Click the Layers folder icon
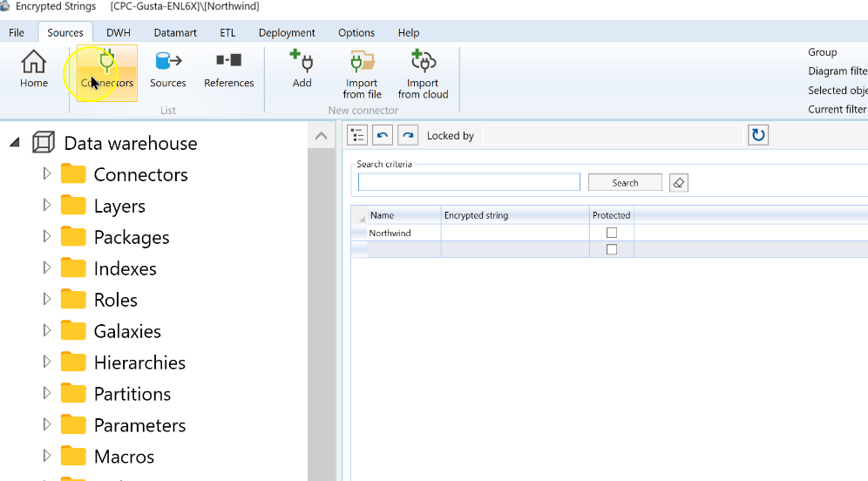Screen dimensions: 868x481 pos(73,206)
